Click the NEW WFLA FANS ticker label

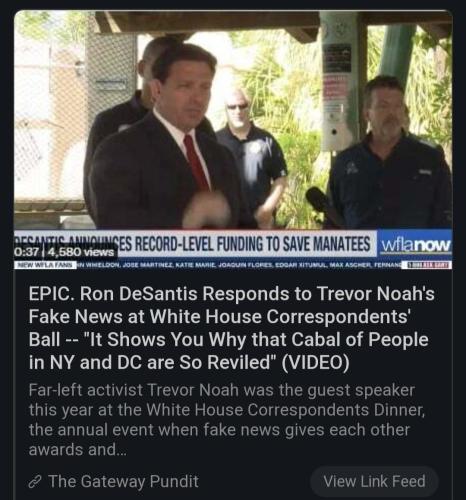click(x=46, y=266)
